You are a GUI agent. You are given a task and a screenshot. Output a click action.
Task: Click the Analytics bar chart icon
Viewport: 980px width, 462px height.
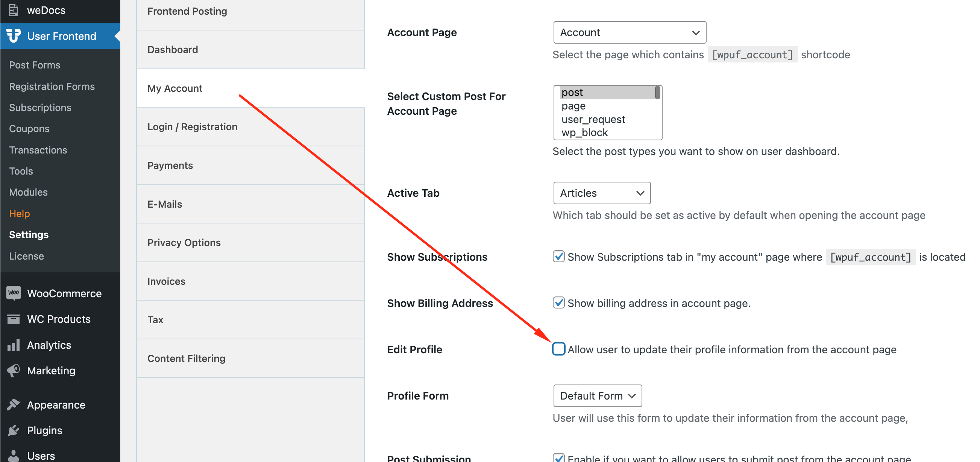13,345
